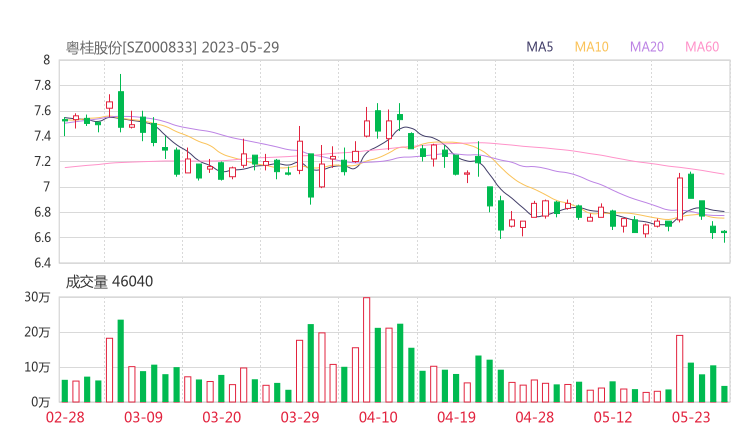
Task: Click the 7.6 price axis label
Action: pos(42,111)
